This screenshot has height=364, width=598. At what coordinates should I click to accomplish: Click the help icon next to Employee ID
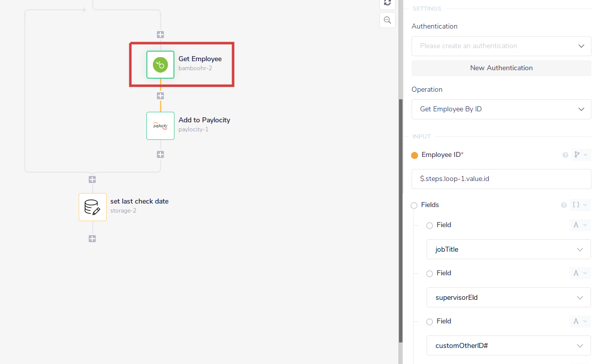(565, 155)
